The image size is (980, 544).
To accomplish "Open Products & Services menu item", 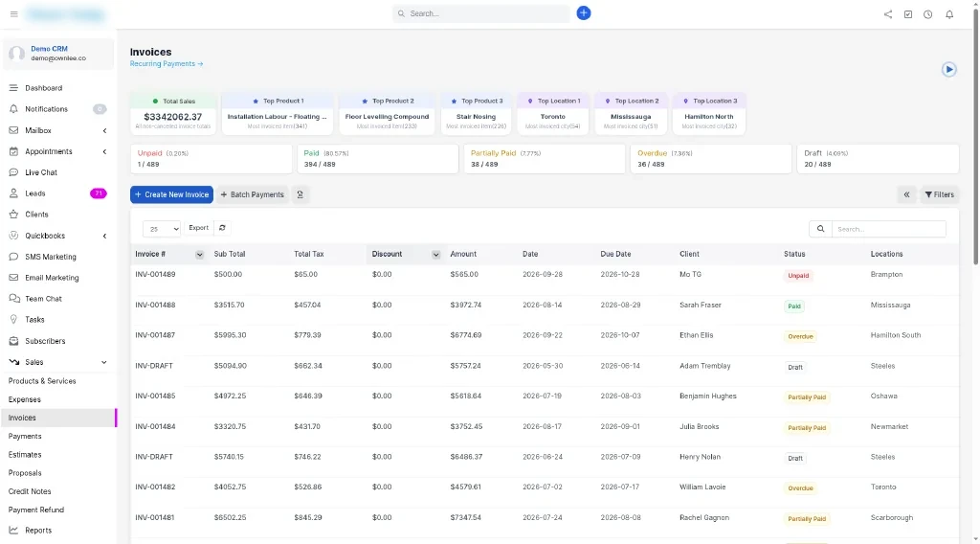I will point(42,381).
